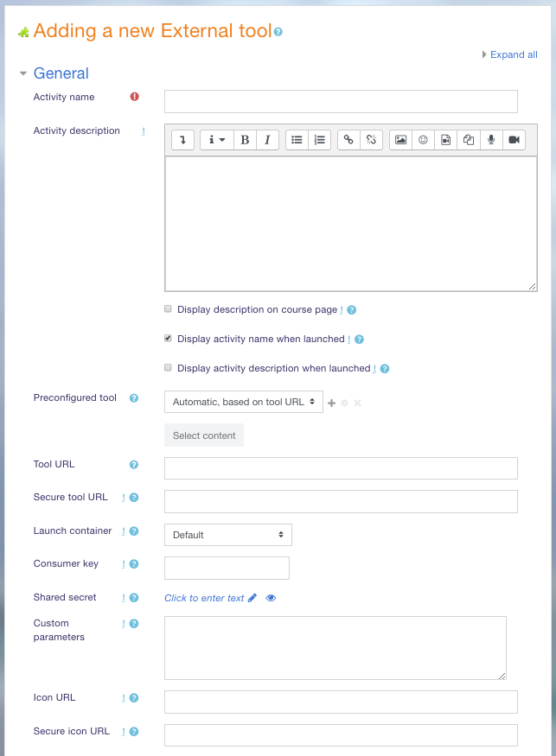Click the 'Click to enter text' link
Screen dimensions: 556x756
click(204, 598)
